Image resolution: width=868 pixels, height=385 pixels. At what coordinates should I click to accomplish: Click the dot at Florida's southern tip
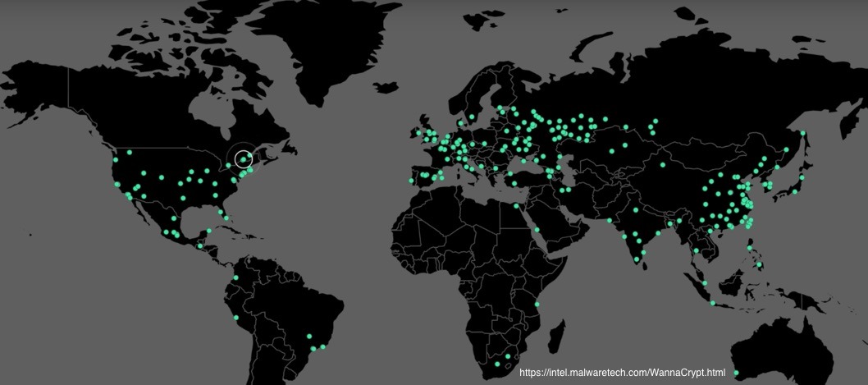[228, 218]
